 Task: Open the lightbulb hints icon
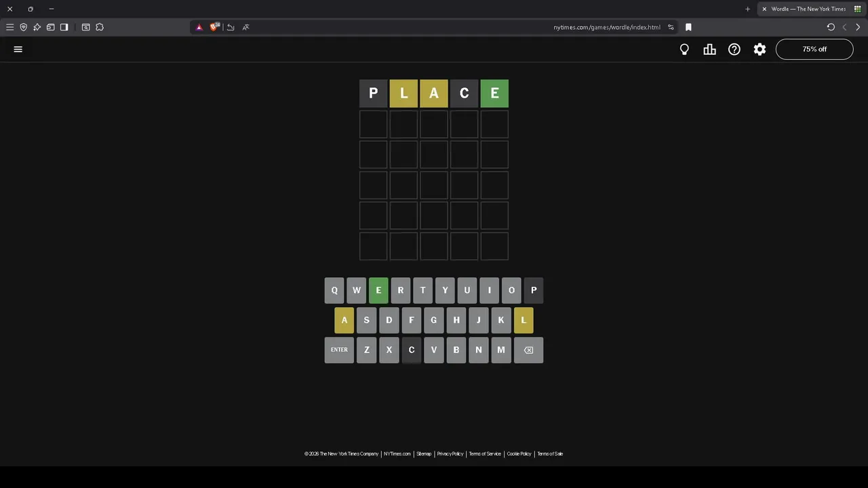684,49
